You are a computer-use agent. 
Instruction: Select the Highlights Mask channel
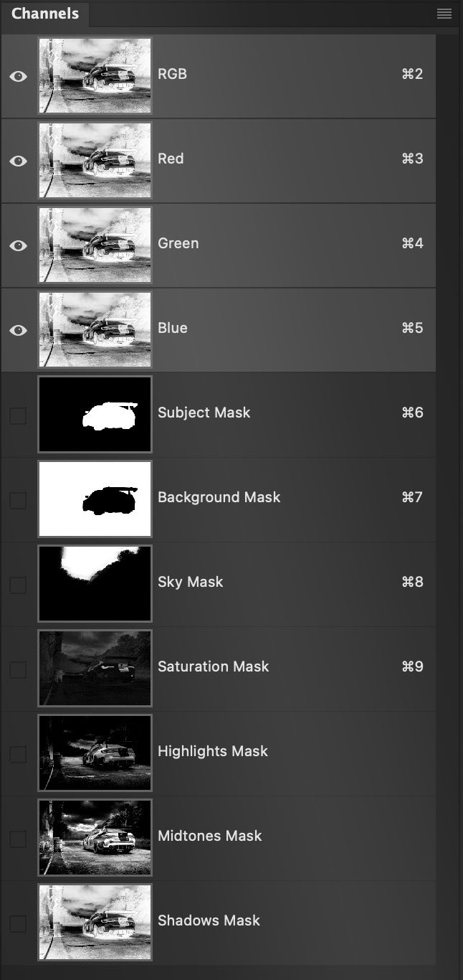coord(213,752)
